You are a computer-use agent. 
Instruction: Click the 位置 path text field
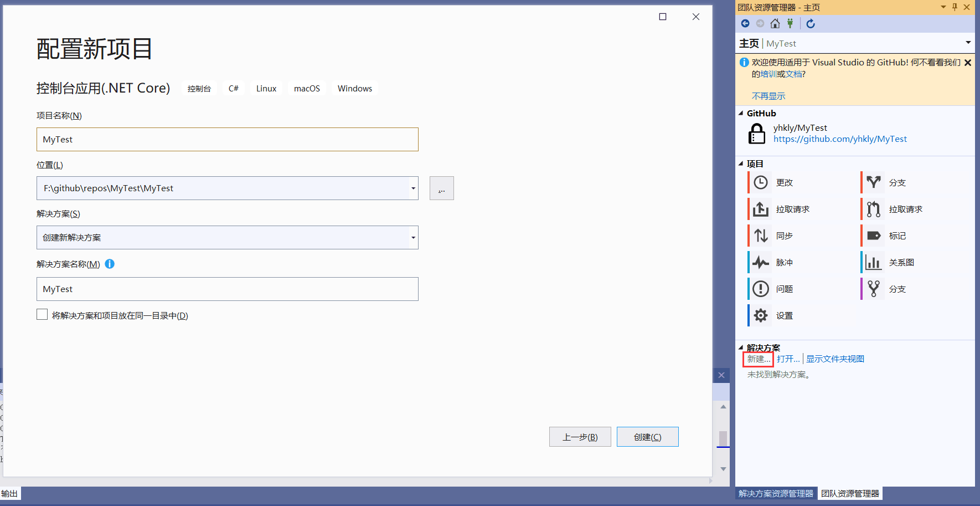(223, 188)
